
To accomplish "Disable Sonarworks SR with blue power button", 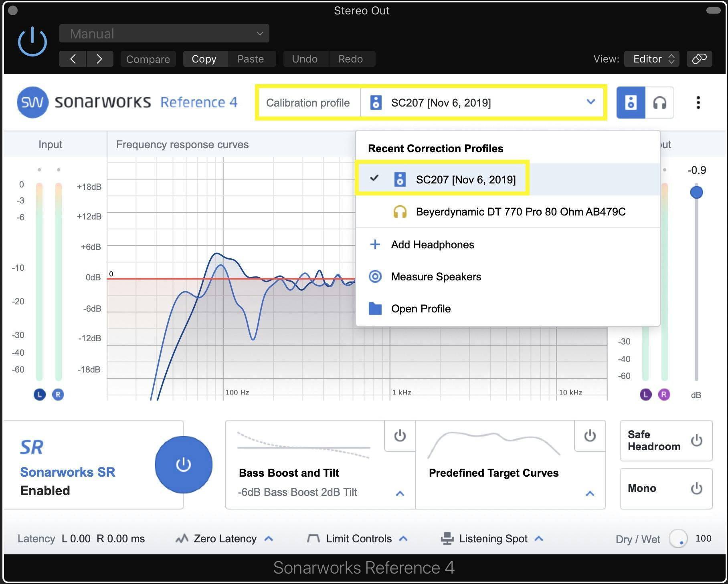I will pos(183,465).
